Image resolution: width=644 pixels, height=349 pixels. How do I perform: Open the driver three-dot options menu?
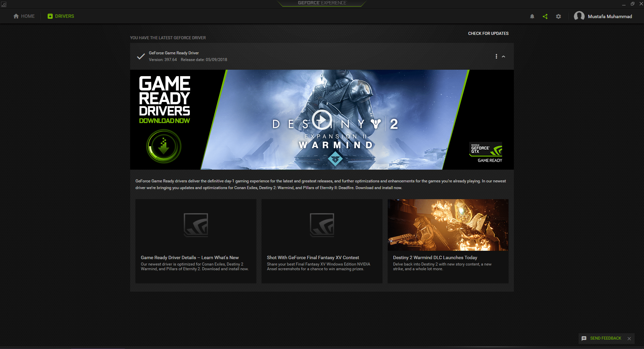(x=496, y=56)
